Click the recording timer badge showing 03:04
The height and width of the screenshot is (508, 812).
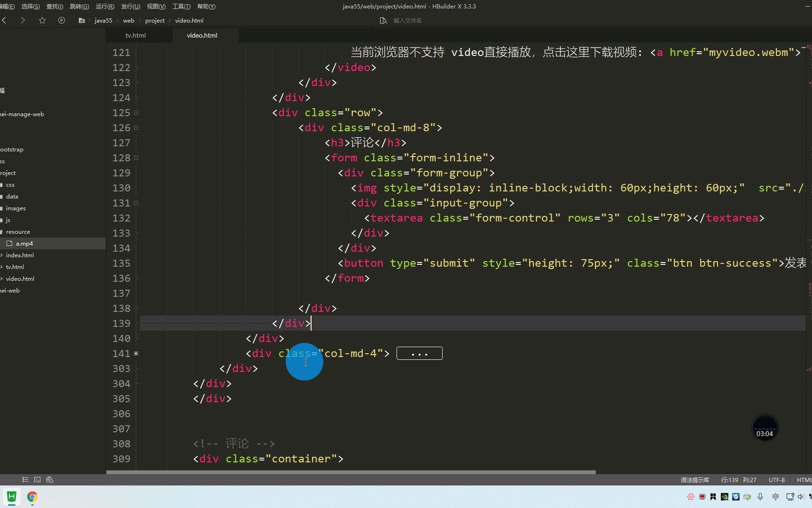[765, 429]
